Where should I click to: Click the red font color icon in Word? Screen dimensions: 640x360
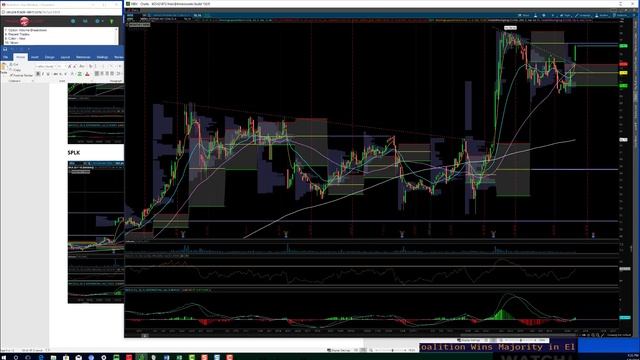87,74
